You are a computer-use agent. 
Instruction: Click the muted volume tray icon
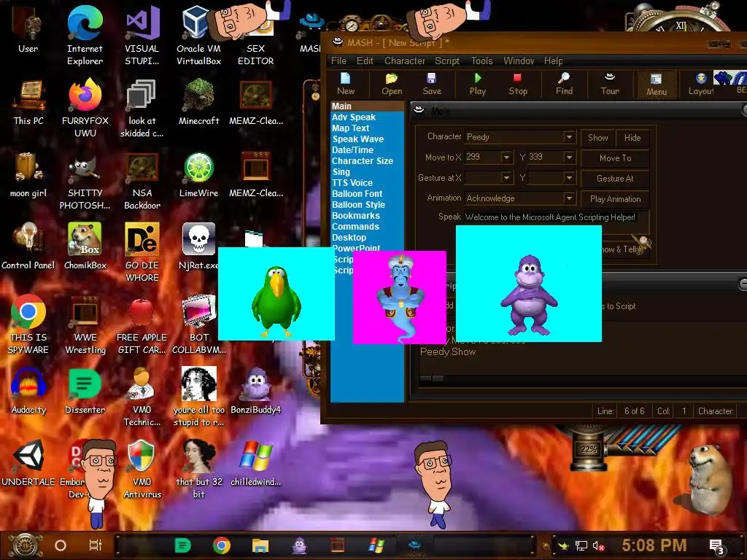click(x=599, y=545)
